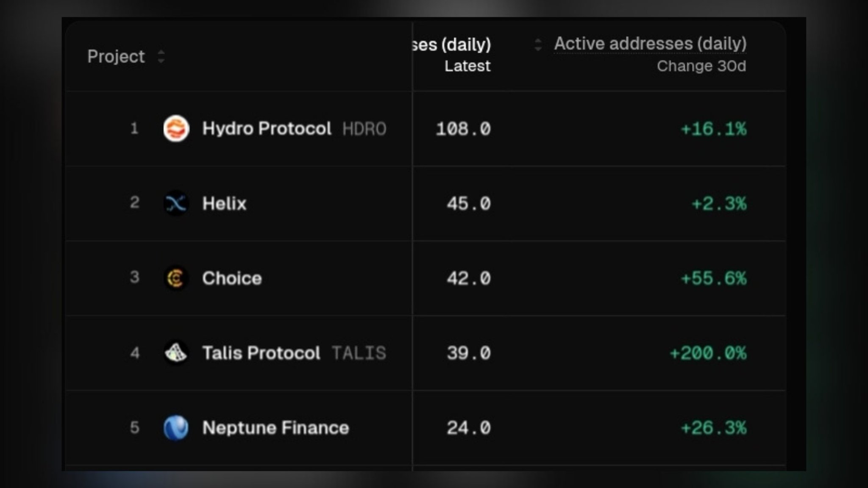Open the Helix project link
Image resolution: width=868 pixels, height=488 pixels.
224,203
